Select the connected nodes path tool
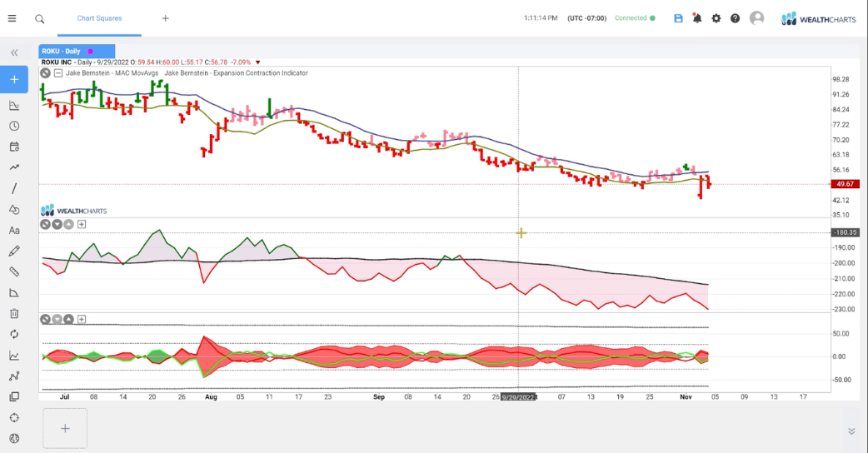 pyautogui.click(x=14, y=376)
